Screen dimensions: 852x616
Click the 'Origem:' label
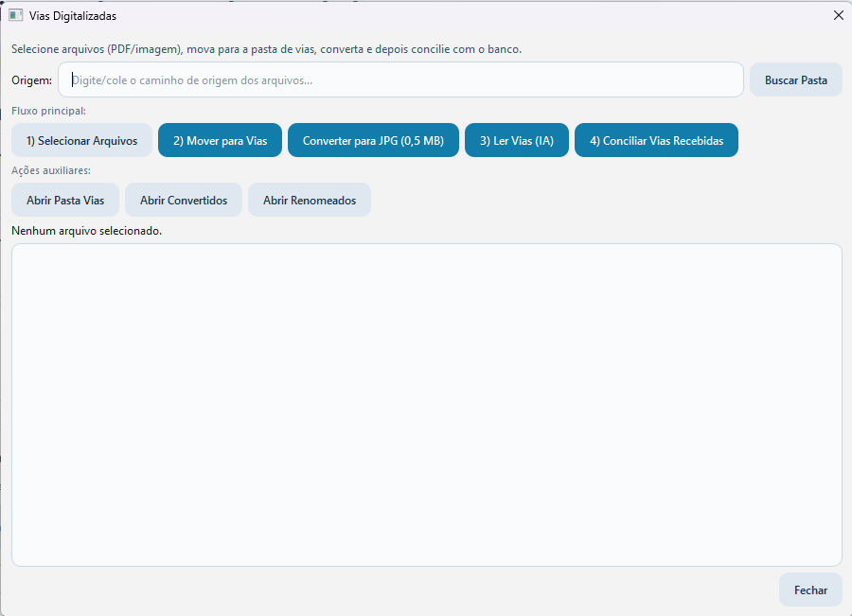31,80
